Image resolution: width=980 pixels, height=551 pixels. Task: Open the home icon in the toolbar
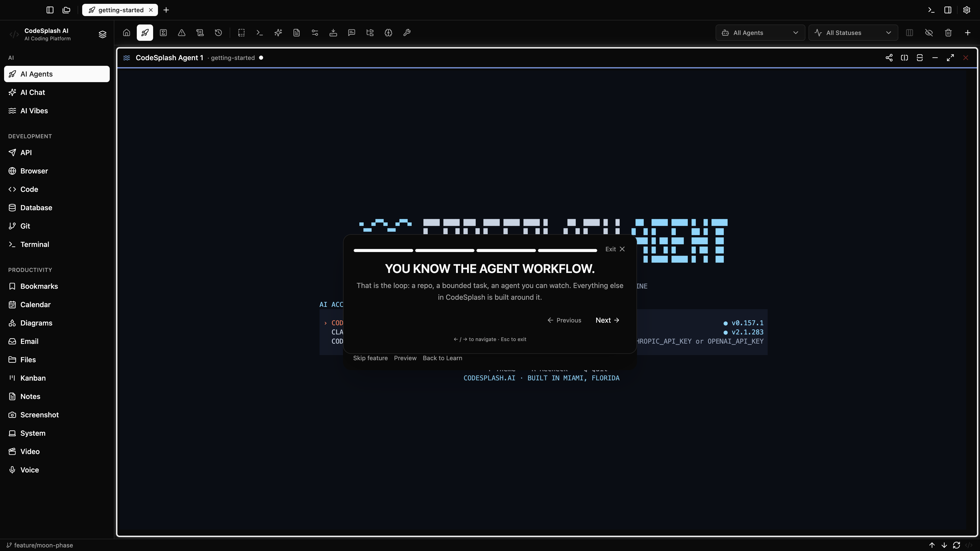click(x=127, y=33)
